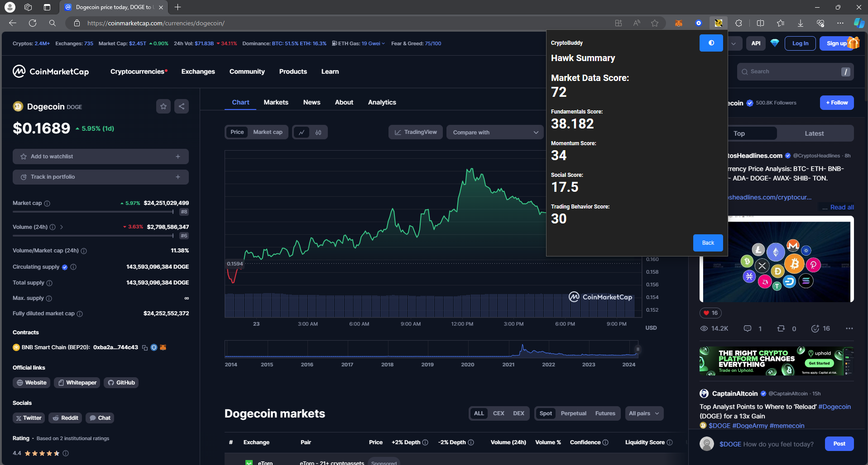Select Perpetual markets type
Image resolution: width=868 pixels, height=465 pixels.
(573, 413)
